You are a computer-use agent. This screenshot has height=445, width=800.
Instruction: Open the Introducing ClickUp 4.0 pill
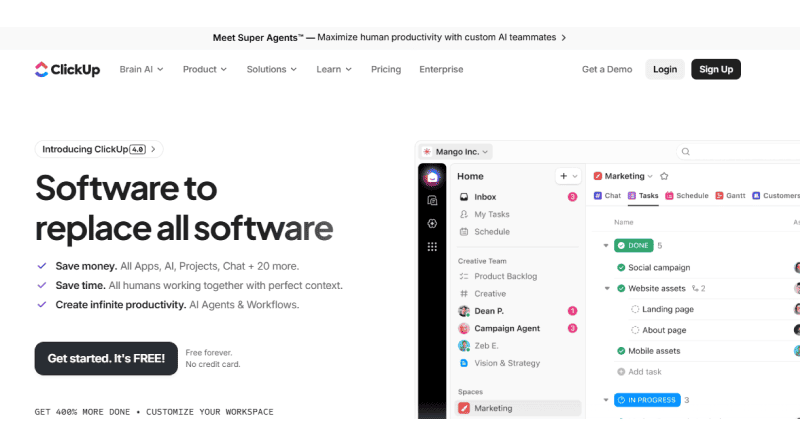pos(99,150)
